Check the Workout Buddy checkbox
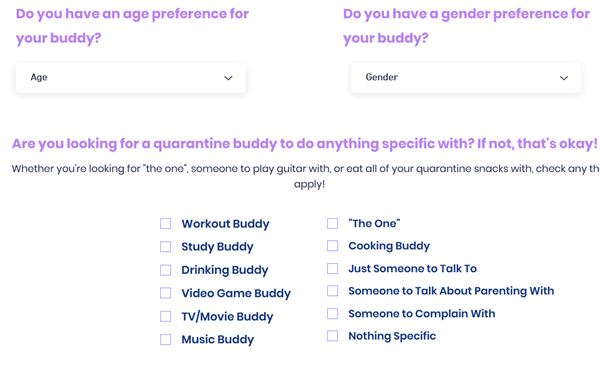Image resolution: width=600 pixels, height=368 pixels. tap(165, 223)
